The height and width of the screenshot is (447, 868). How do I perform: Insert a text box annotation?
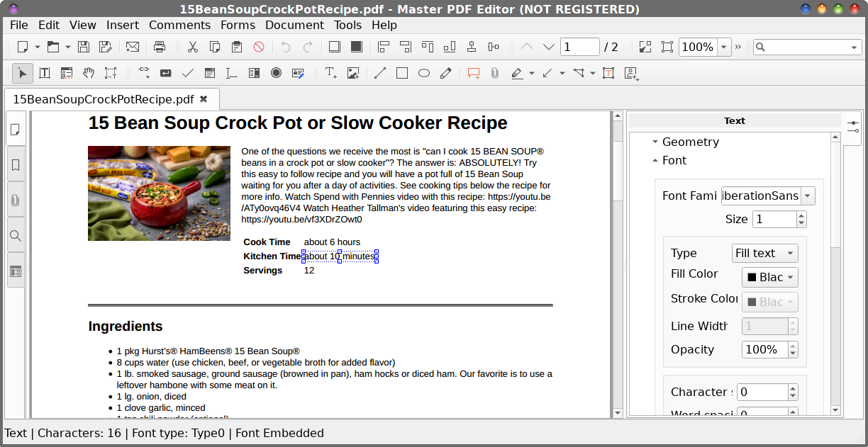point(608,73)
